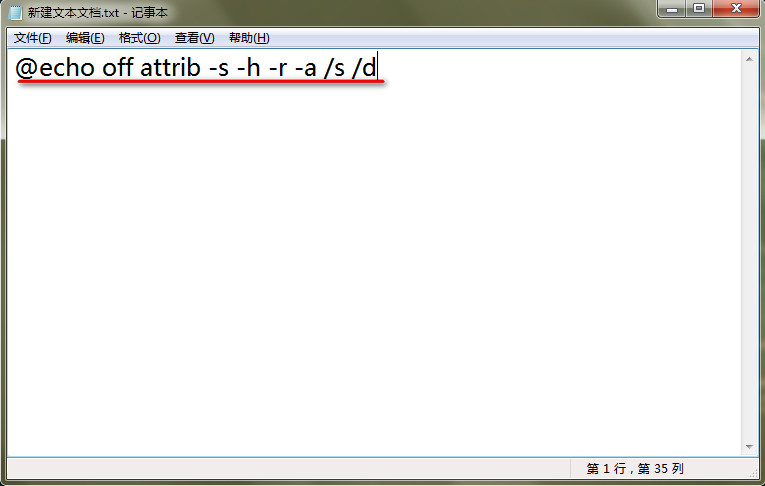Close the Notepad window
This screenshot has width=765, height=486.
pyautogui.click(x=736, y=8)
